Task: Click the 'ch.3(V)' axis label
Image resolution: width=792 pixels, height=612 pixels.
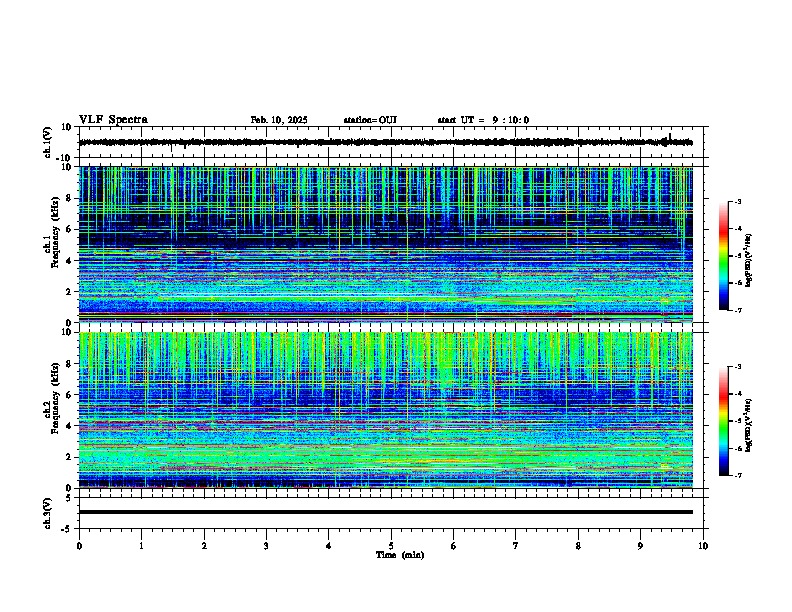Action: pyautogui.click(x=47, y=513)
